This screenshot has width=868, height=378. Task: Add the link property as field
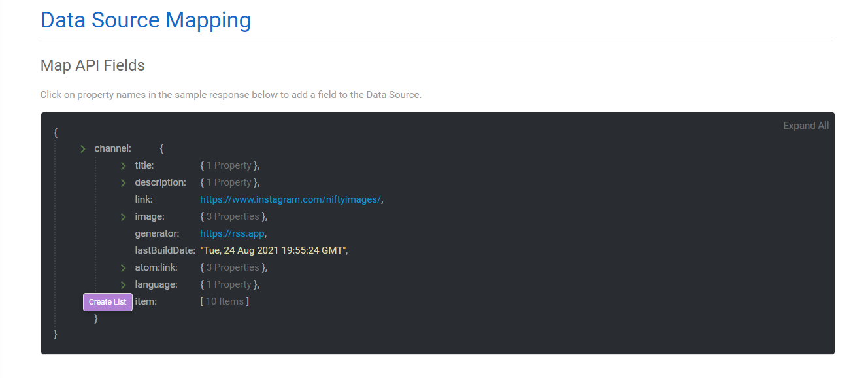(144, 199)
